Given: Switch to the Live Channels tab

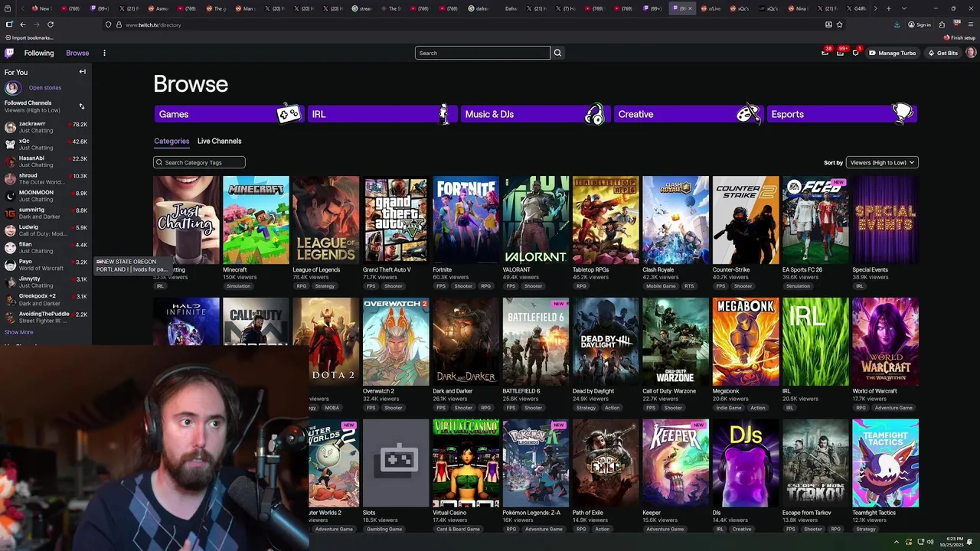Looking at the screenshot, I should pyautogui.click(x=219, y=141).
